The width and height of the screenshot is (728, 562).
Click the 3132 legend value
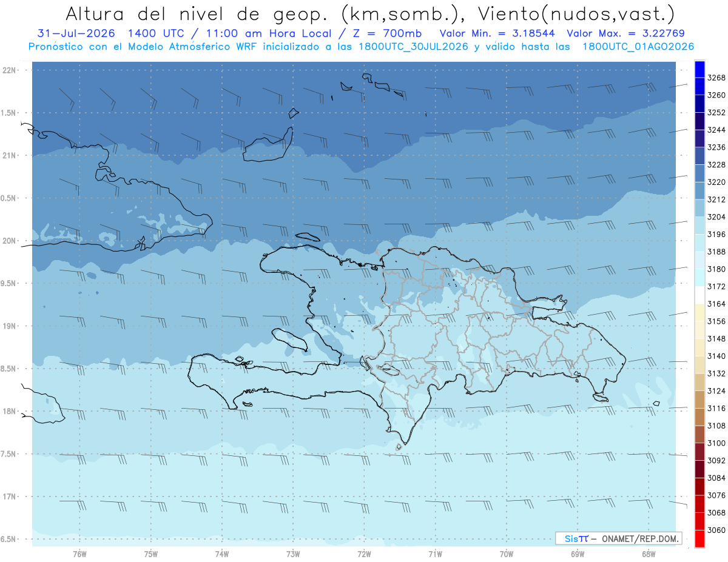click(716, 373)
